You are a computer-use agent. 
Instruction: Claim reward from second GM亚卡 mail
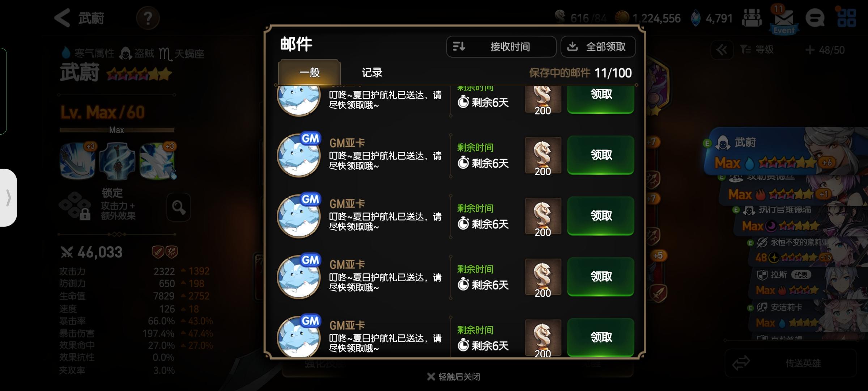(x=601, y=155)
